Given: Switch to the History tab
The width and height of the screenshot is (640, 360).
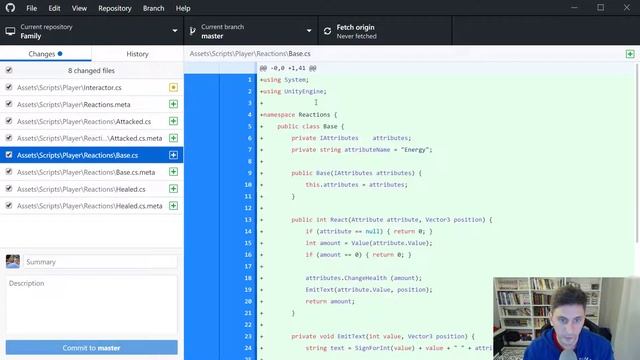Looking at the screenshot, I should tap(138, 54).
